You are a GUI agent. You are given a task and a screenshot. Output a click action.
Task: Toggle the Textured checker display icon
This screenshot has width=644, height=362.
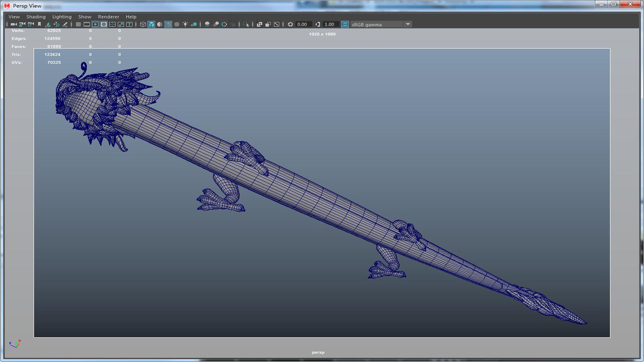pyautogui.click(x=177, y=24)
